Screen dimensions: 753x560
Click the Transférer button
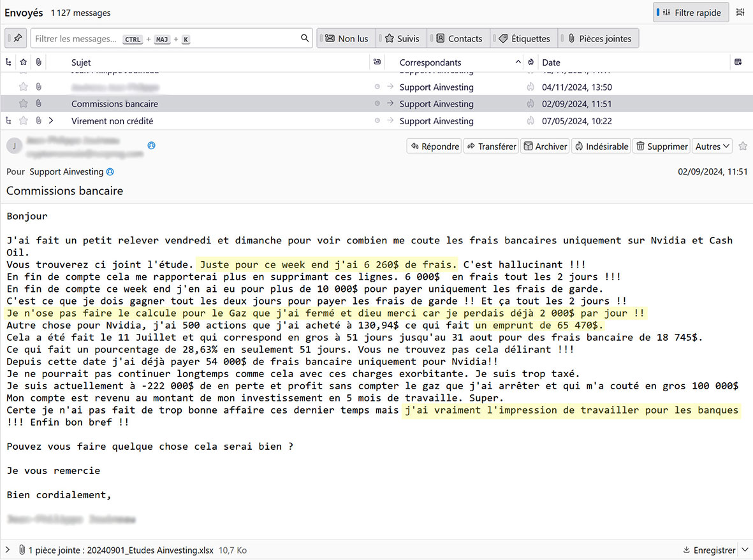pyautogui.click(x=491, y=147)
